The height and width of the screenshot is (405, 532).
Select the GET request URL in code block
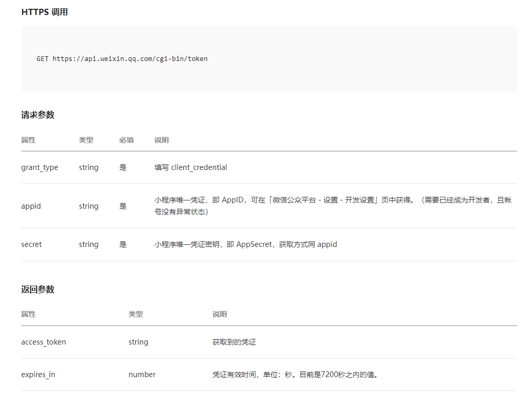pyautogui.click(x=121, y=58)
